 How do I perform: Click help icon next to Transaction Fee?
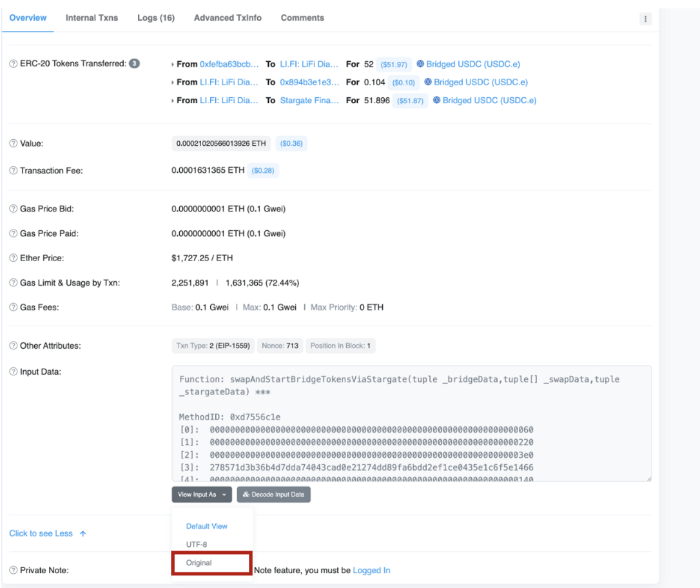point(14,171)
